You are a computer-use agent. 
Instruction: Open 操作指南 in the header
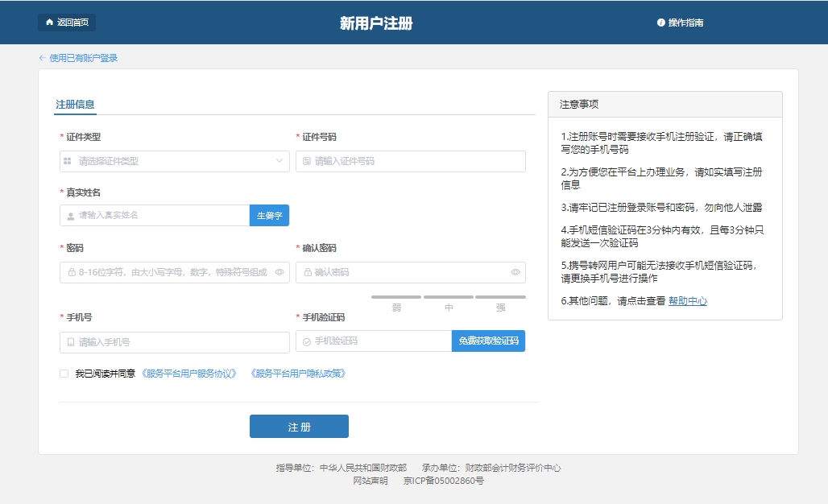[685, 23]
